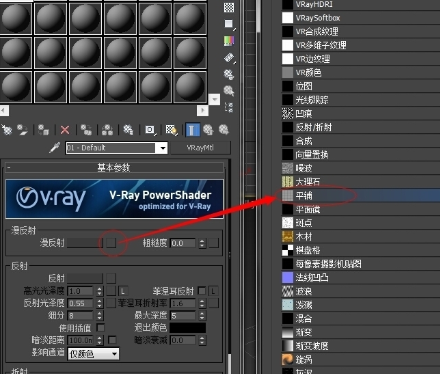Toggle the checkered Background icon
The width and height of the screenshot is (440, 374).
[x=229, y=7]
